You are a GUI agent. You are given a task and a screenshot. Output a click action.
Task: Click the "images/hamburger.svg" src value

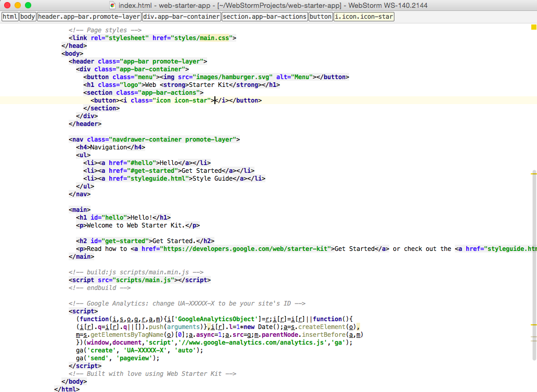[x=233, y=77]
